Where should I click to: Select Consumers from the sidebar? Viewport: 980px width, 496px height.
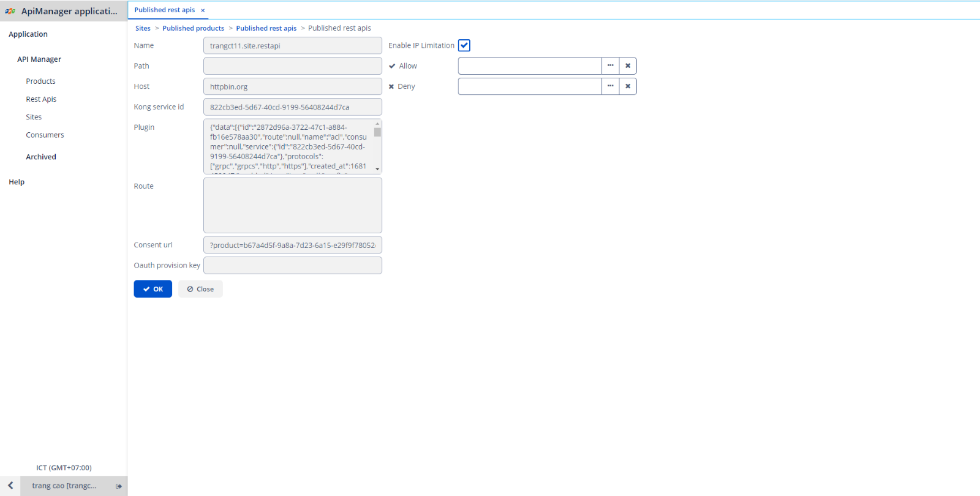pyautogui.click(x=45, y=135)
